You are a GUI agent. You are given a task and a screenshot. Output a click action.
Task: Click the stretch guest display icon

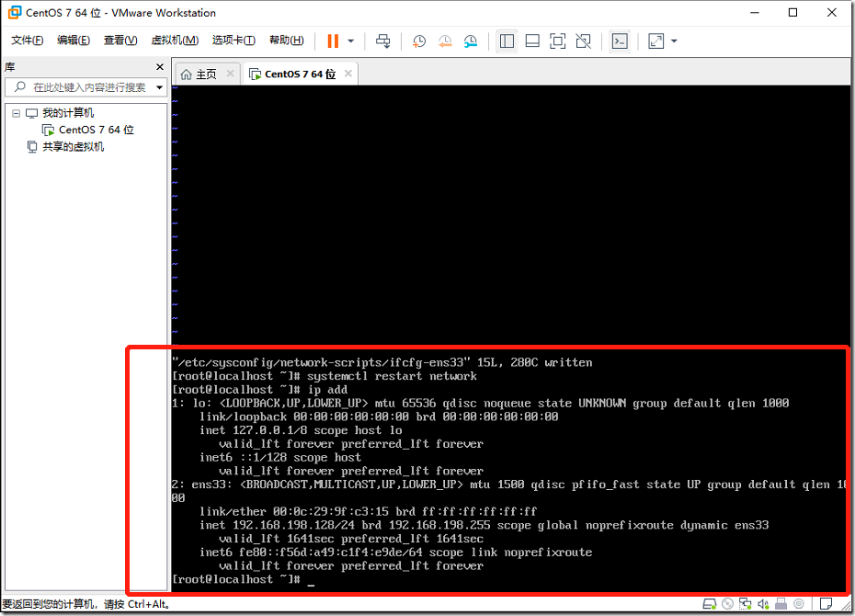pyautogui.click(x=656, y=40)
